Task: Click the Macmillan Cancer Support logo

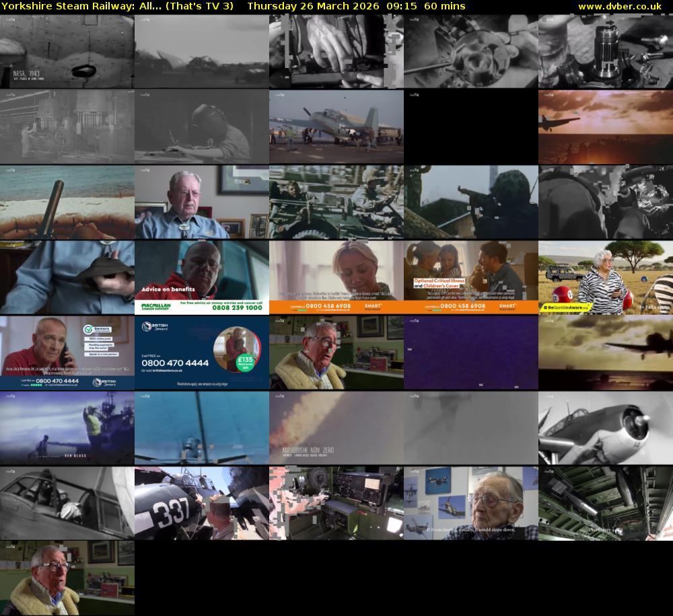Action: pyautogui.click(x=156, y=306)
